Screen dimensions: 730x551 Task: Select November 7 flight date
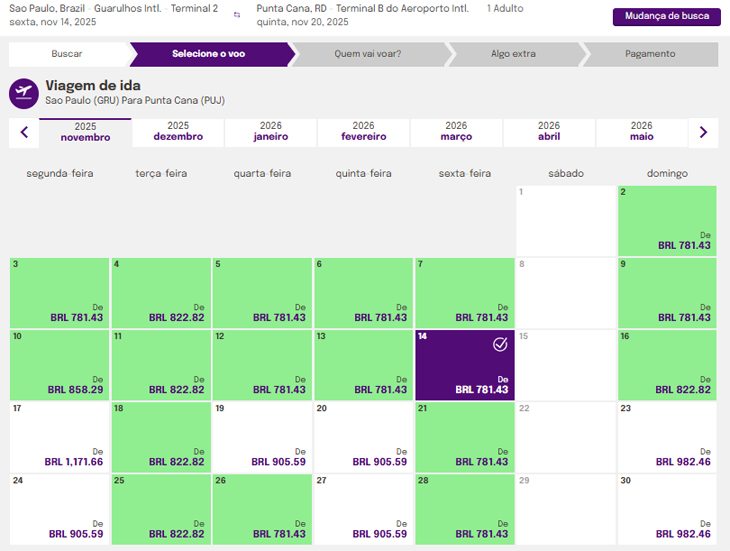point(465,293)
